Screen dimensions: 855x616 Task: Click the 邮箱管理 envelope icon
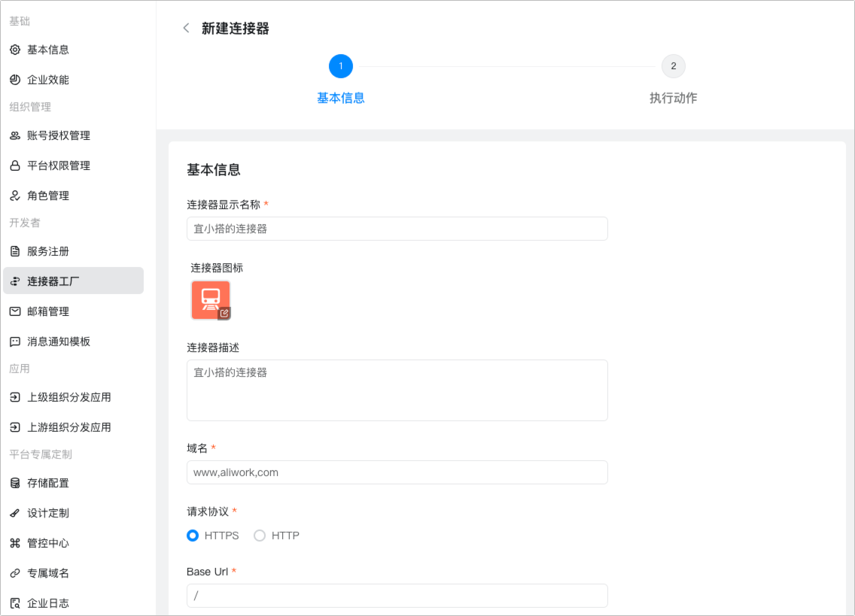click(x=15, y=311)
